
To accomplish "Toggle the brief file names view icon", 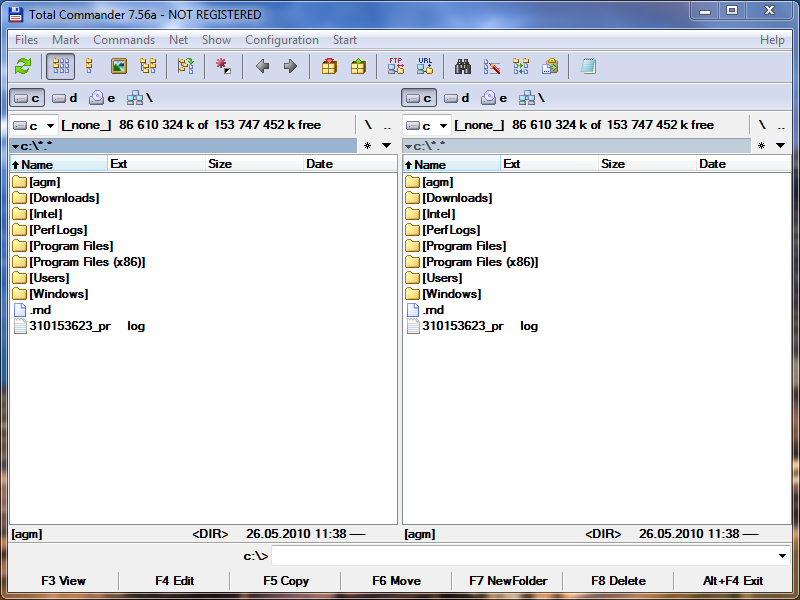I will click(61, 66).
